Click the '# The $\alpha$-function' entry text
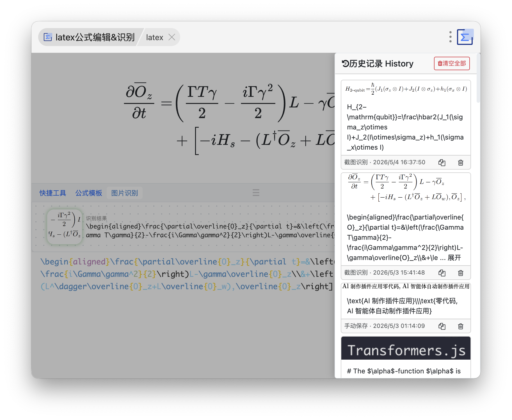Screen dimensions: 512x420 (x=404, y=371)
